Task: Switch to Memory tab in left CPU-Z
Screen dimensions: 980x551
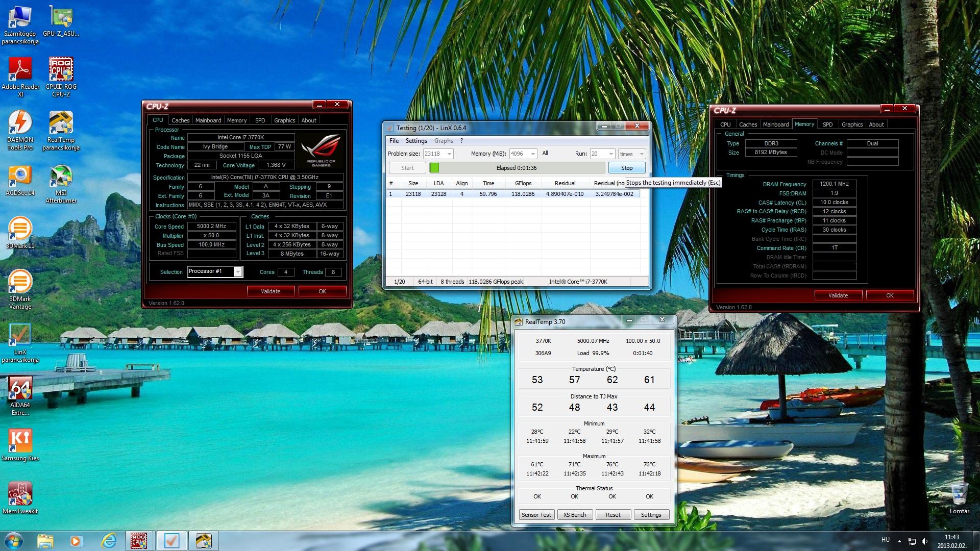Action: 237,120
